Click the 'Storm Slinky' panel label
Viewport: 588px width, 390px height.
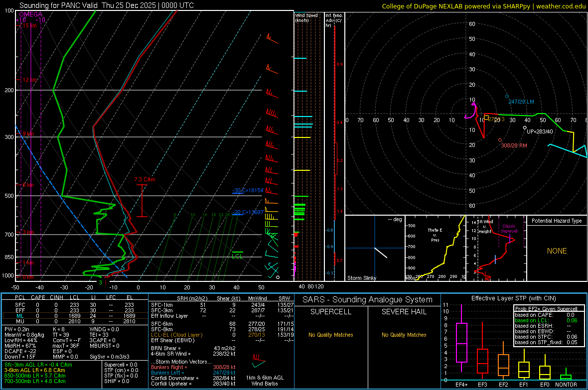pos(361,278)
